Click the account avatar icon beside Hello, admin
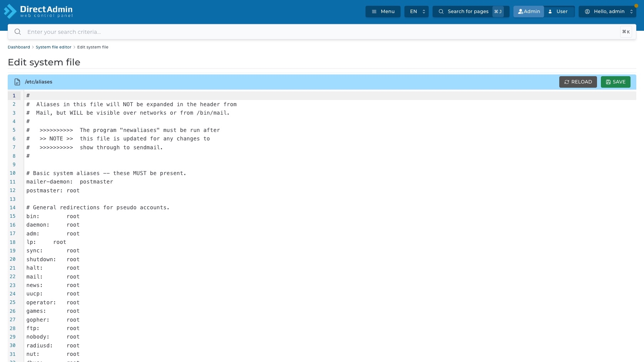This screenshot has height=362, width=644. 587,12
